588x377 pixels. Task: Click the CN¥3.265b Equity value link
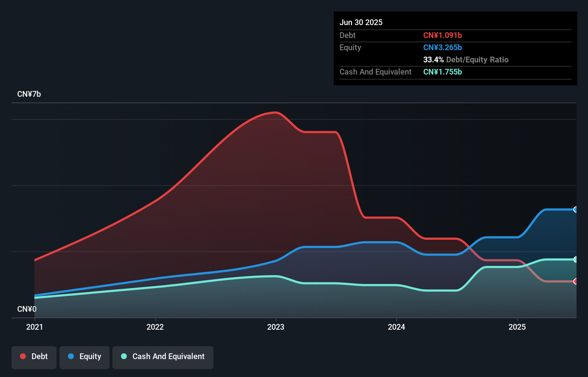coord(443,47)
